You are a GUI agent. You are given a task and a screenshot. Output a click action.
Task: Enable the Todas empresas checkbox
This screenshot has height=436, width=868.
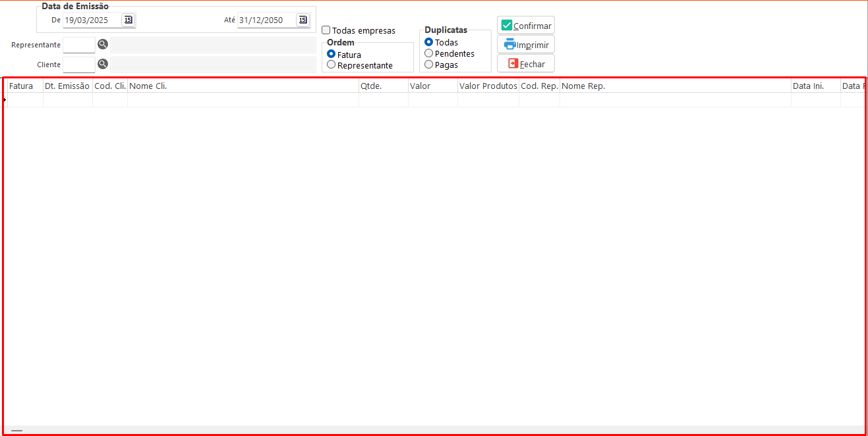click(x=326, y=30)
